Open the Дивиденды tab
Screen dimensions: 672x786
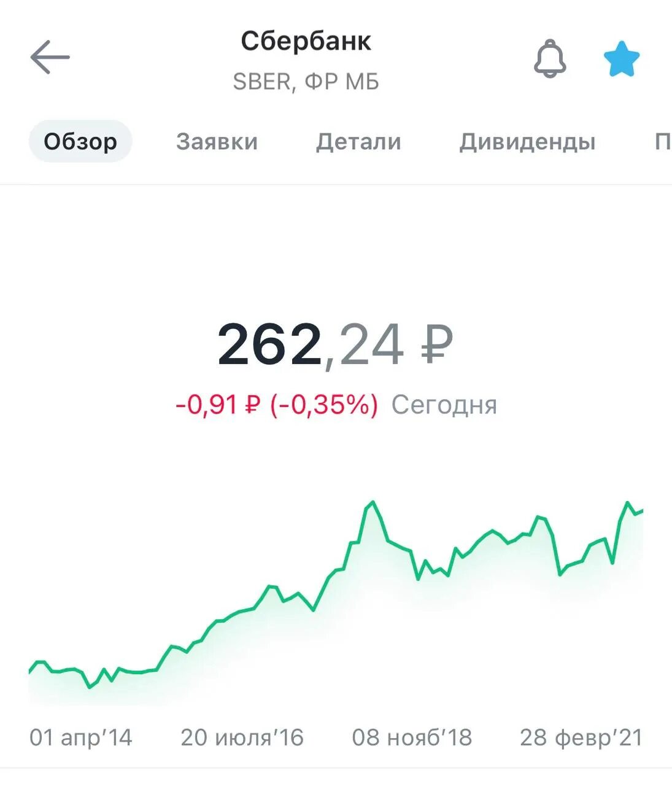pos(527,142)
